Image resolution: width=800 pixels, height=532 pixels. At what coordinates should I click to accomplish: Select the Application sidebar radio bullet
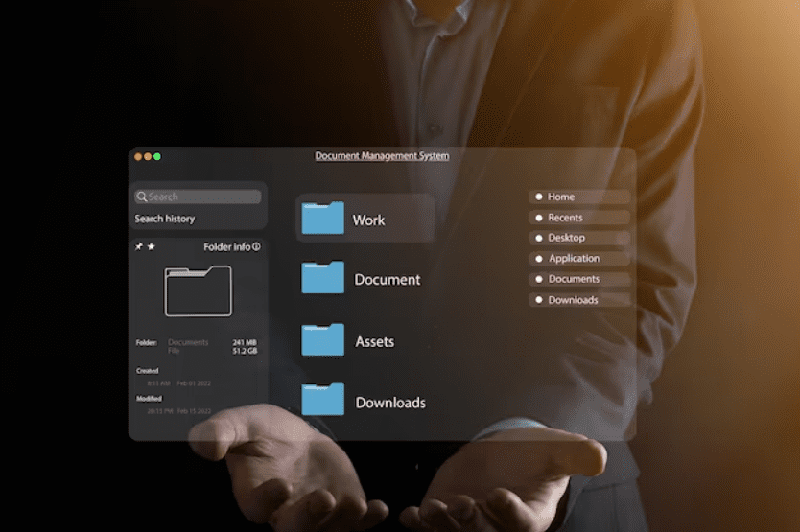539,259
